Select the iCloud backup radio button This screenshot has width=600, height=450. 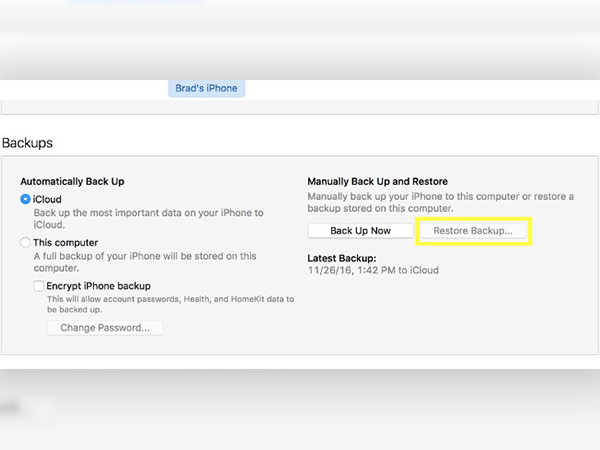coord(25,200)
